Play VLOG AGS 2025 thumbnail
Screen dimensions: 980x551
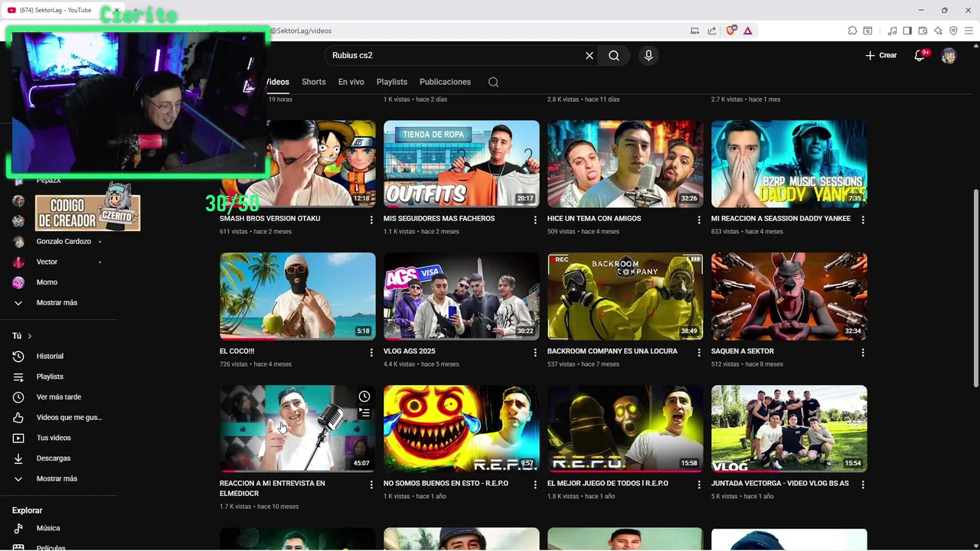click(x=462, y=296)
